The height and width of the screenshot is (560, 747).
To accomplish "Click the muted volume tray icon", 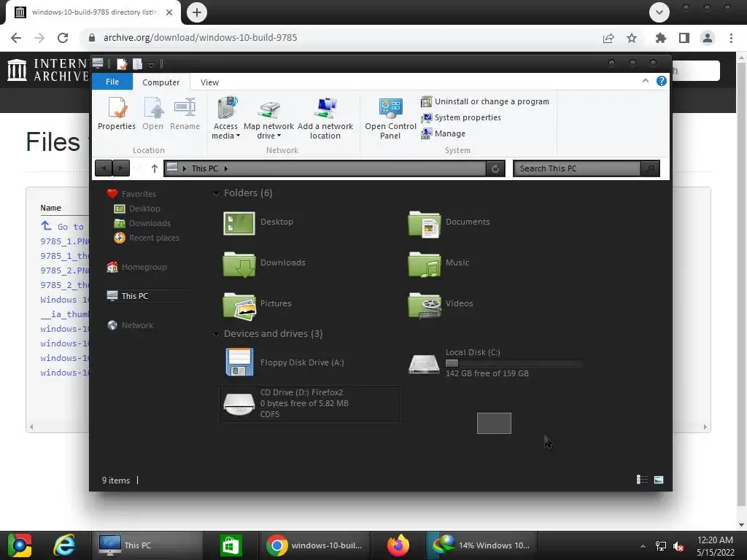I will (x=679, y=546).
